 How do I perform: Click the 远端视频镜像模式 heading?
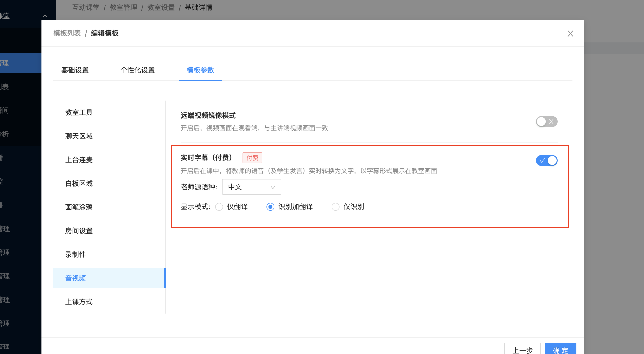click(208, 116)
